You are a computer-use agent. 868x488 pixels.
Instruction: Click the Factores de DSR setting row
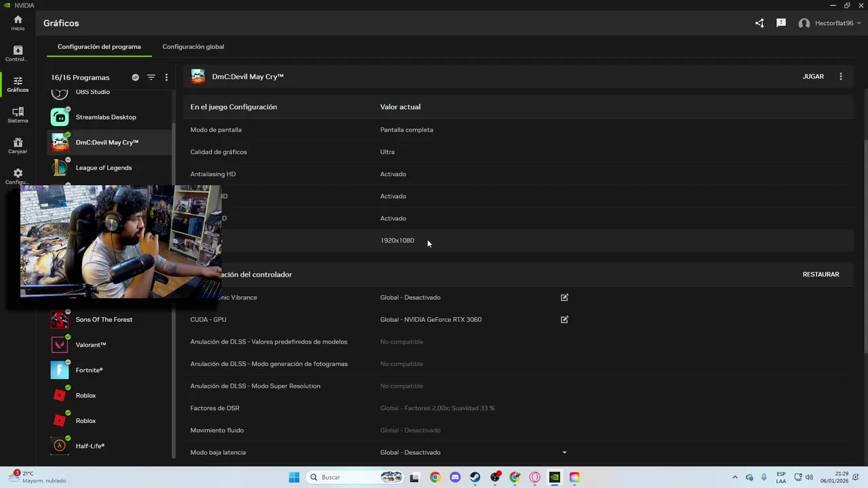pos(518,408)
